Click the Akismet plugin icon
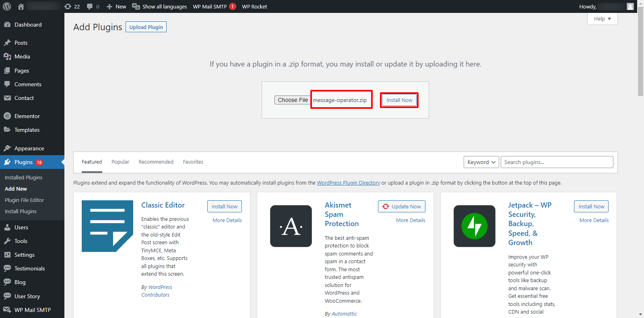This screenshot has height=318, width=644. 291,226
